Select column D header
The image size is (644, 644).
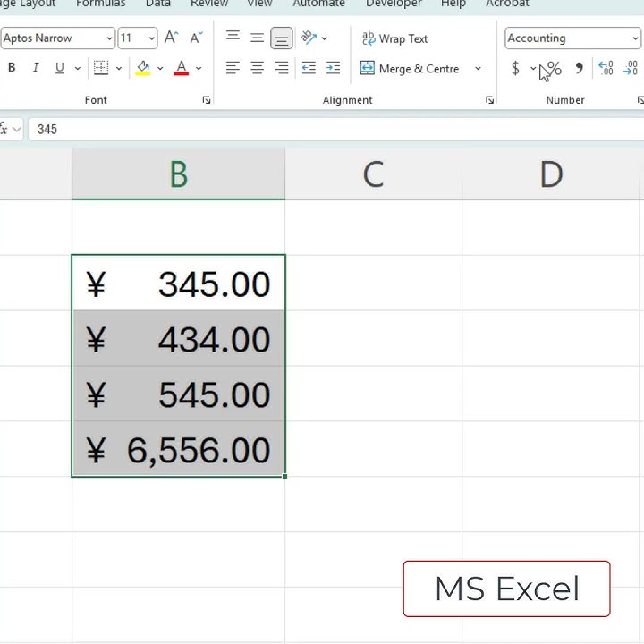point(550,174)
